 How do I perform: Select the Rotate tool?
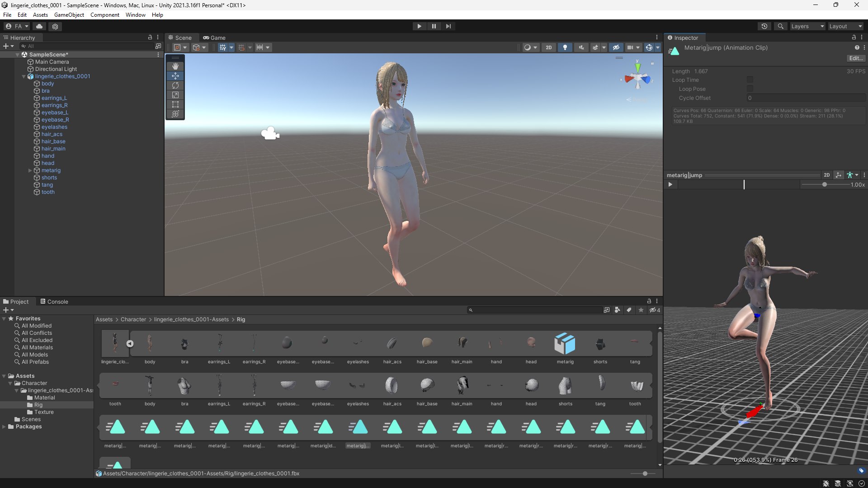tap(175, 85)
